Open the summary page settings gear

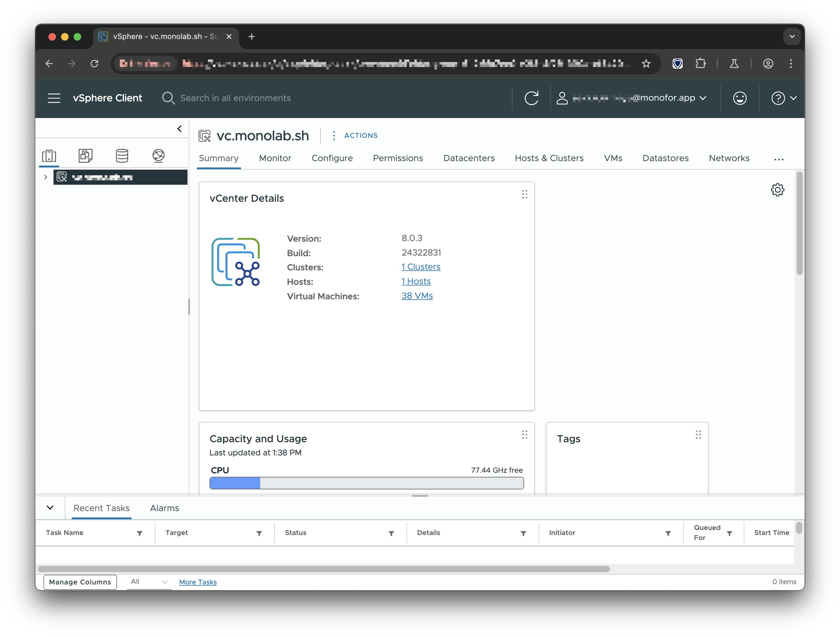(x=777, y=189)
